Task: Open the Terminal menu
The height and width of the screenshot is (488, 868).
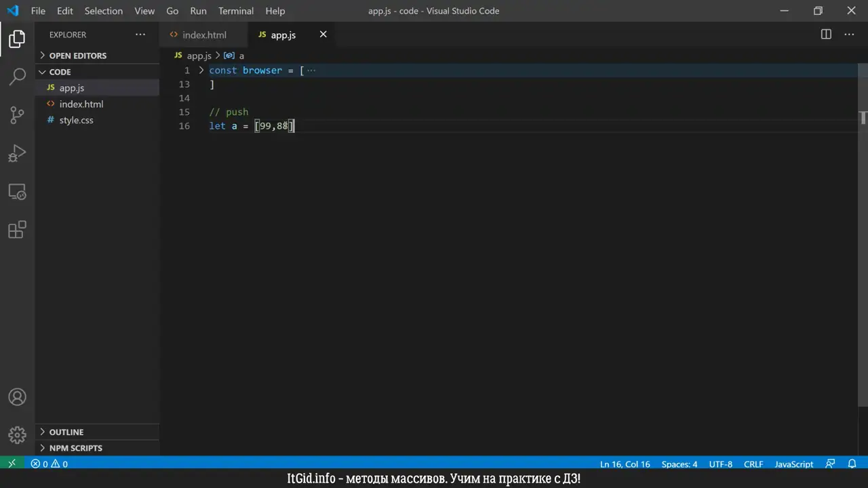Action: (x=235, y=11)
